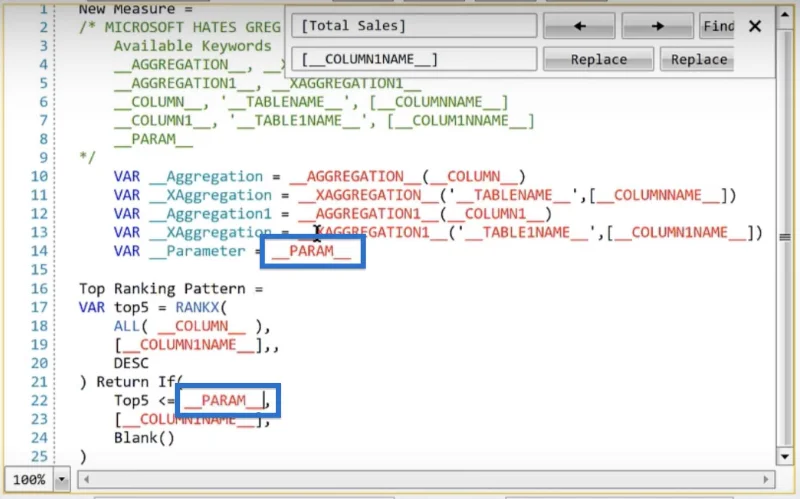Screen dimensions: 800x499
Task: Click the second Replace button at far right
Action: 697,59
